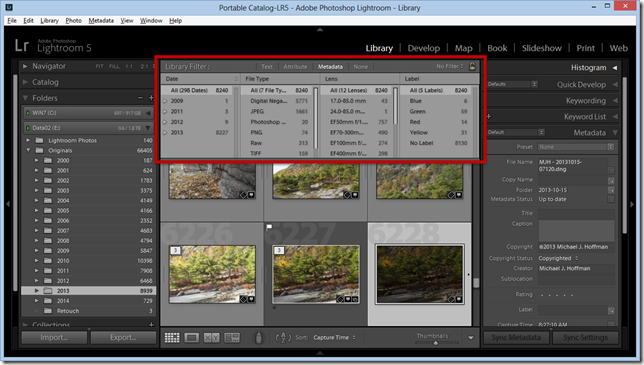Click flag icon on thumbnail 6227

pyautogui.click(x=269, y=227)
